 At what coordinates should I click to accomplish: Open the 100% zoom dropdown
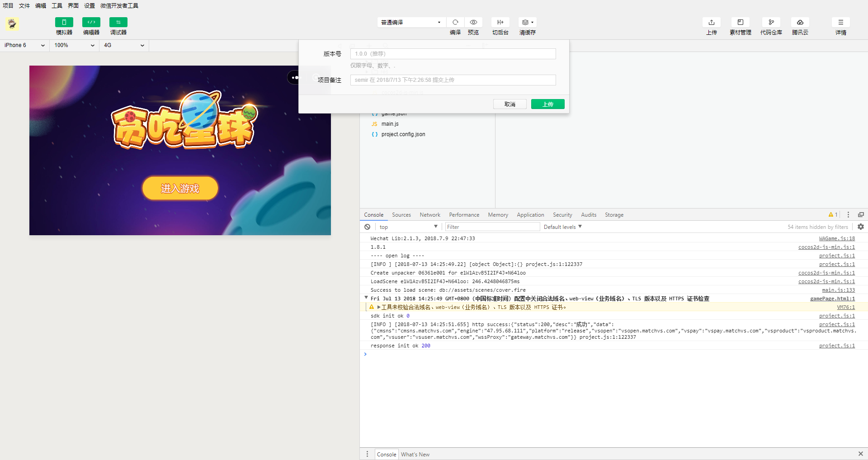click(x=75, y=45)
